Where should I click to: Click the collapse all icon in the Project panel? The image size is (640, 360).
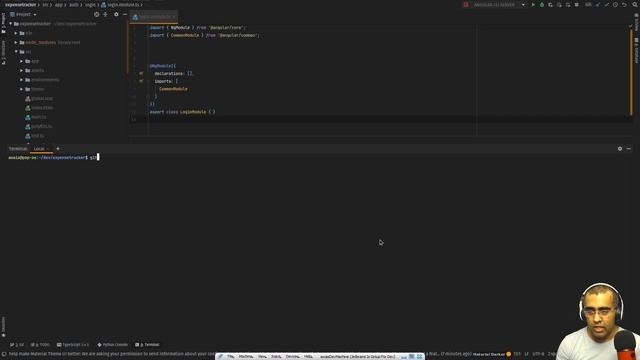point(105,14)
